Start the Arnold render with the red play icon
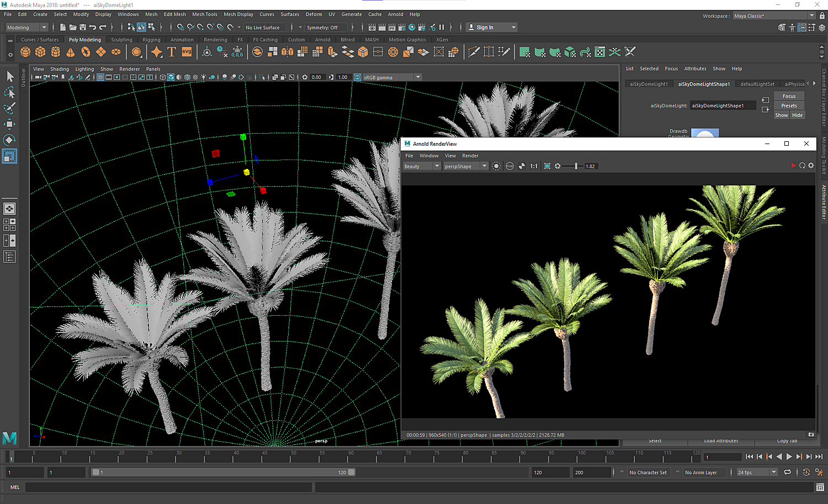This screenshot has width=828, height=504. tap(793, 166)
